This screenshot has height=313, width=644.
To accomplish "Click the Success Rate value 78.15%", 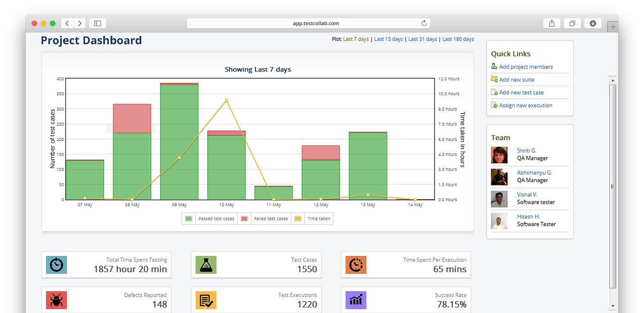I will (451, 304).
